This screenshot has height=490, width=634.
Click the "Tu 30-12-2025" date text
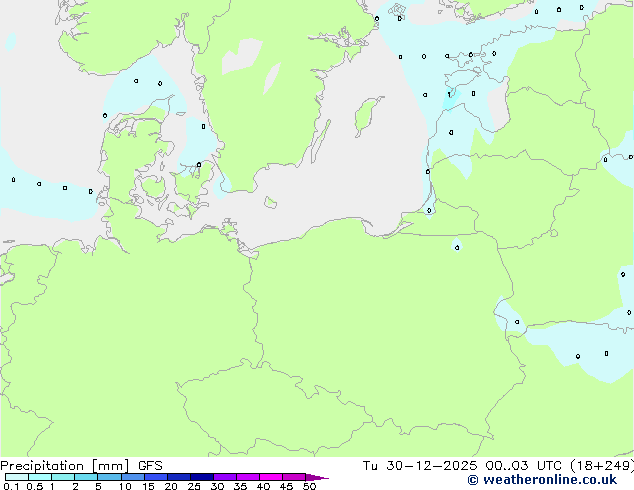(x=419, y=466)
